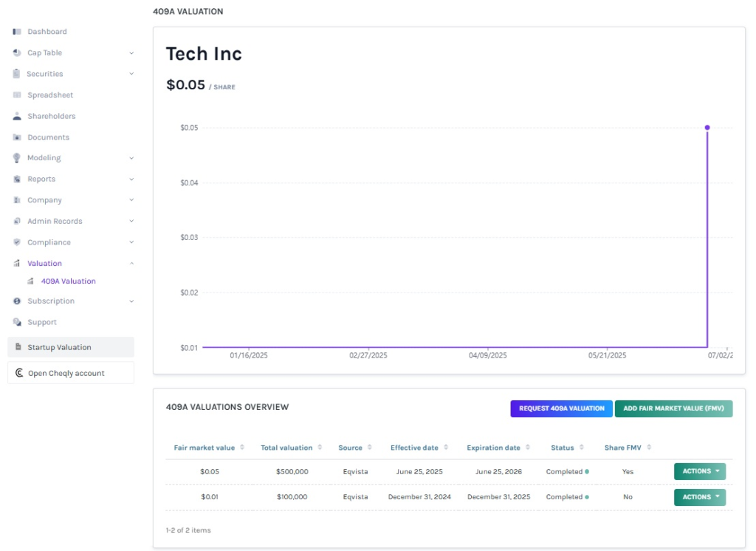Image resolution: width=756 pixels, height=551 pixels.
Task: Toggle sorting on Effective date column
Action: (x=447, y=447)
